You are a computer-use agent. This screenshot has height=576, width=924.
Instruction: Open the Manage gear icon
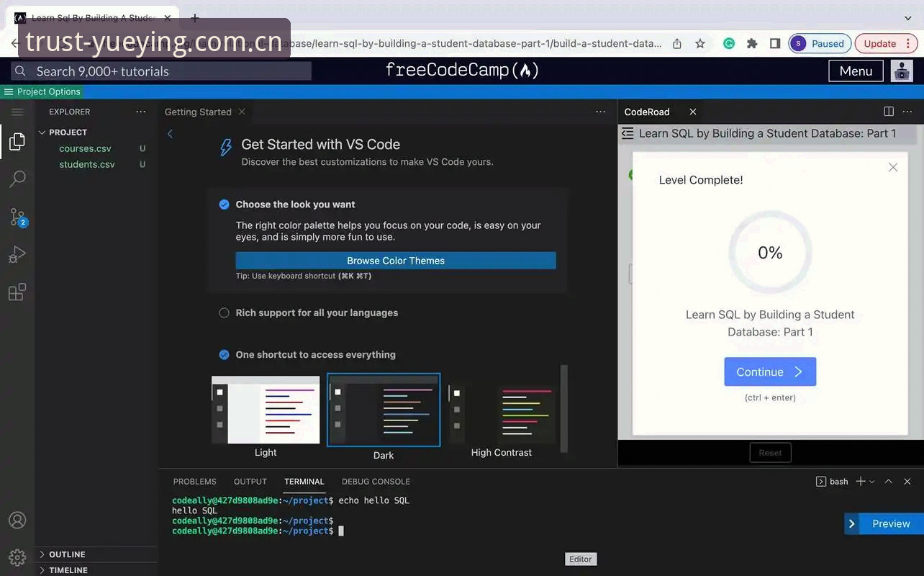click(17, 557)
